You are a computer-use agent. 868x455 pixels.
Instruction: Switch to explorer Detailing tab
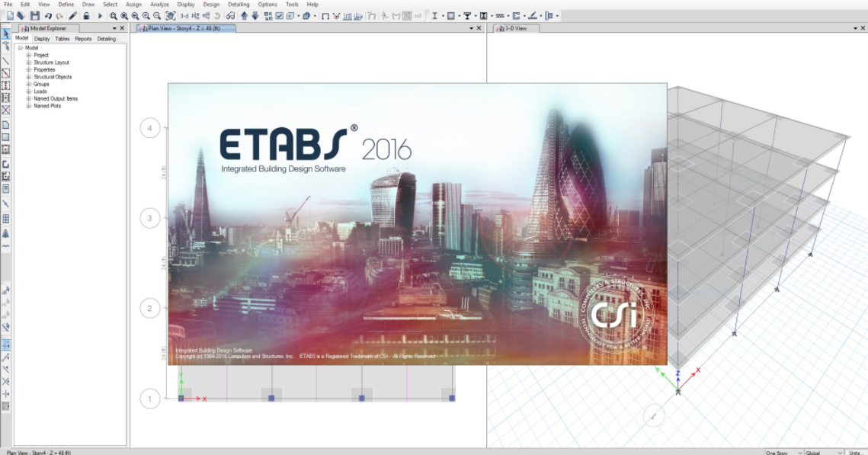click(x=106, y=39)
